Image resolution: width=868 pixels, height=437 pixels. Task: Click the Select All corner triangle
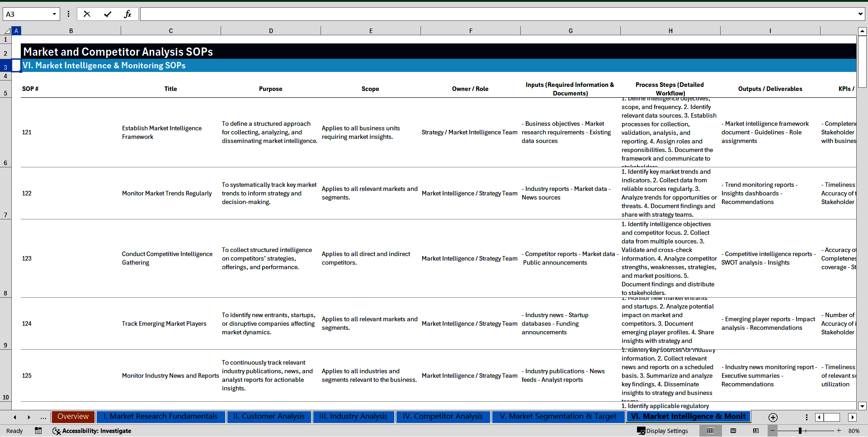pyautogui.click(x=7, y=31)
